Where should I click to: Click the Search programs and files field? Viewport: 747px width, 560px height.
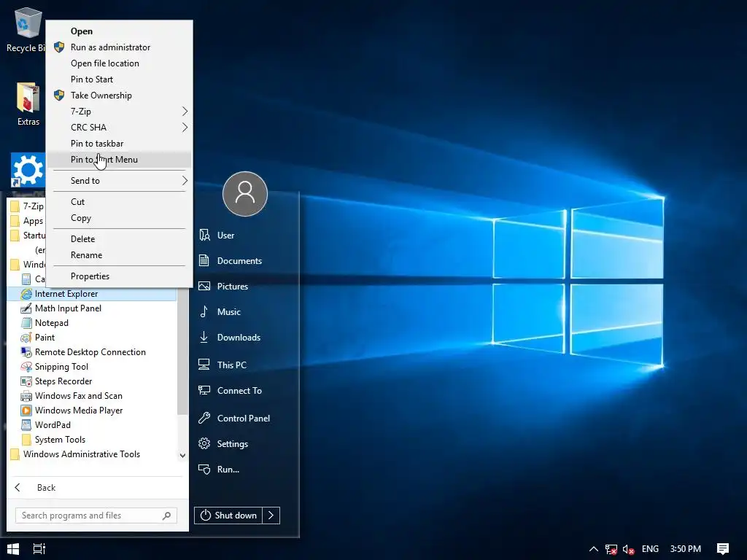click(96, 516)
